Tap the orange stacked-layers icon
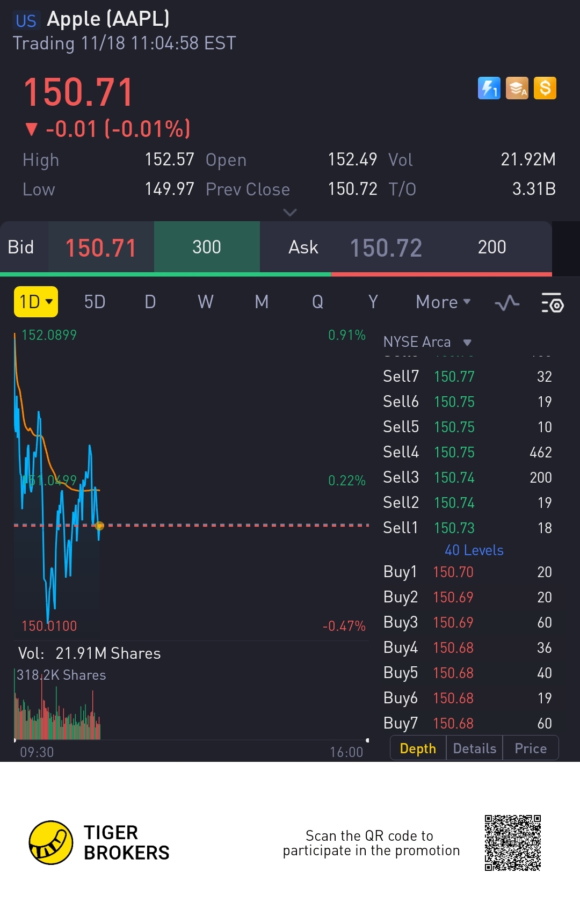 click(517, 89)
